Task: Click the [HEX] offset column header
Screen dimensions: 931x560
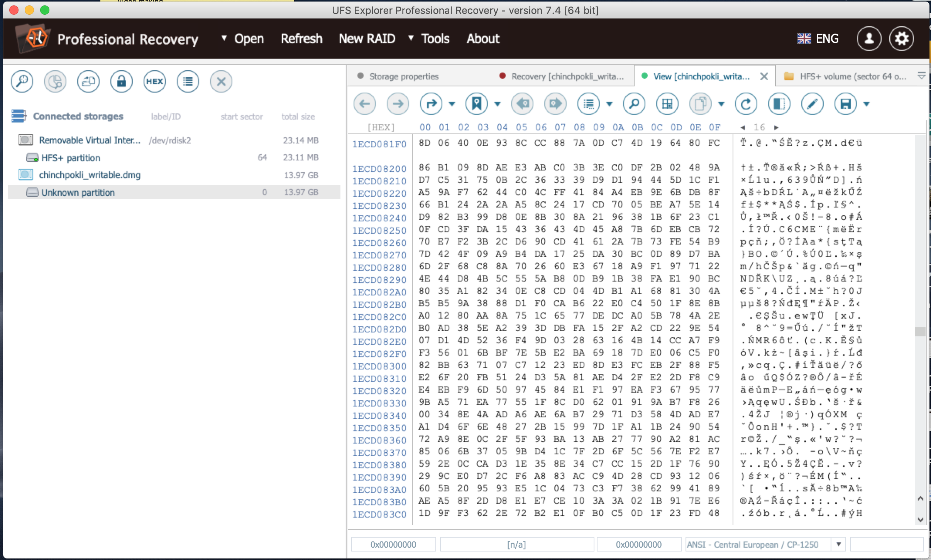Action: tap(381, 127)
